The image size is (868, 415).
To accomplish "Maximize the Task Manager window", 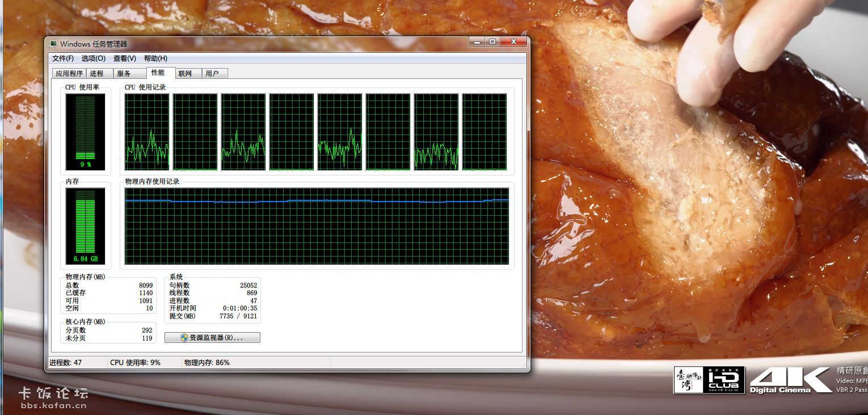I will pyautogui.click(x=492, y=42).
